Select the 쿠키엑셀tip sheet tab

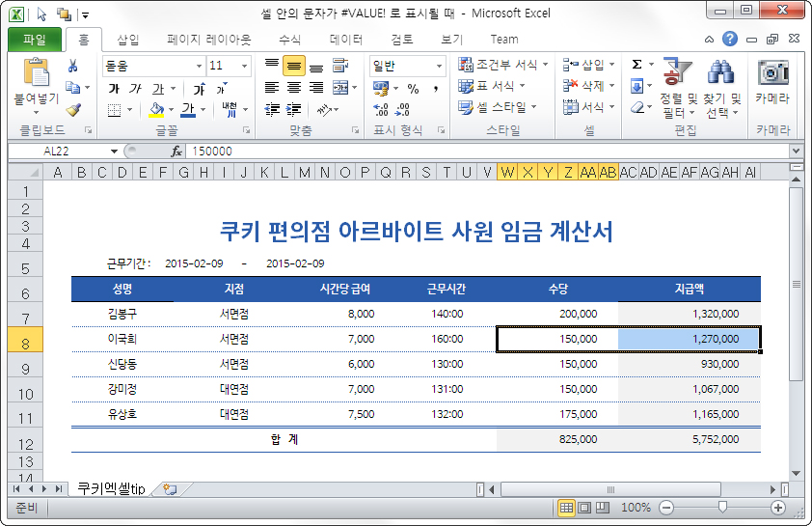[x=111, y=488]
